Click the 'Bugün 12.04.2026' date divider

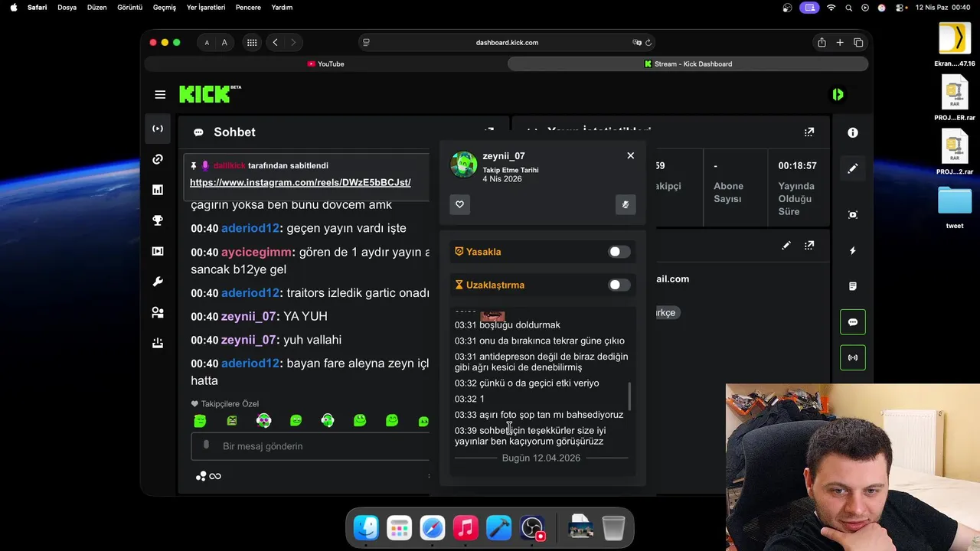[541, 458]
